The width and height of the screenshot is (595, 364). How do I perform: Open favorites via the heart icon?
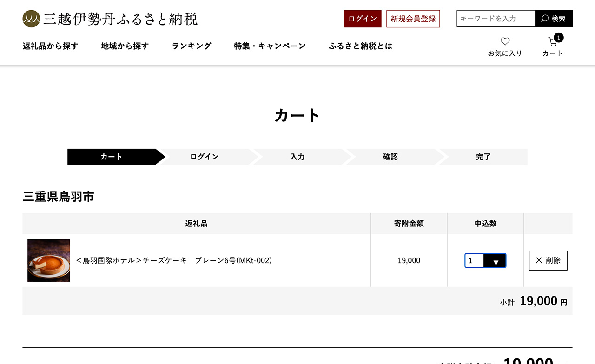(505, 42)
